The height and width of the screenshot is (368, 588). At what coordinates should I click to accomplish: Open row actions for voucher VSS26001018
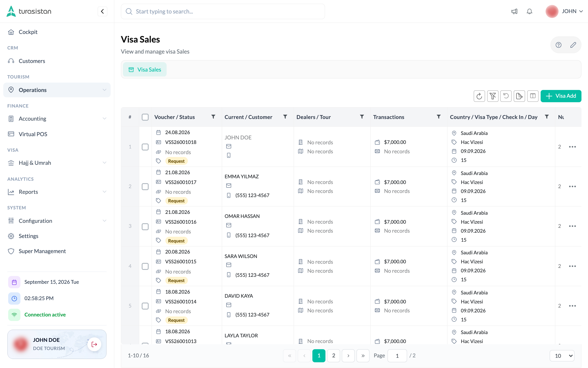(x=572, y=147)
